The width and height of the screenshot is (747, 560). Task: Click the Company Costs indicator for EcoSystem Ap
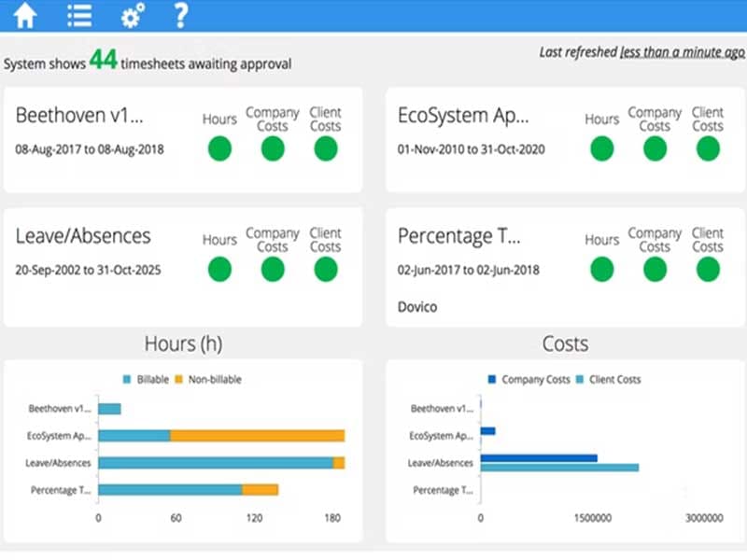pos(655,147)
